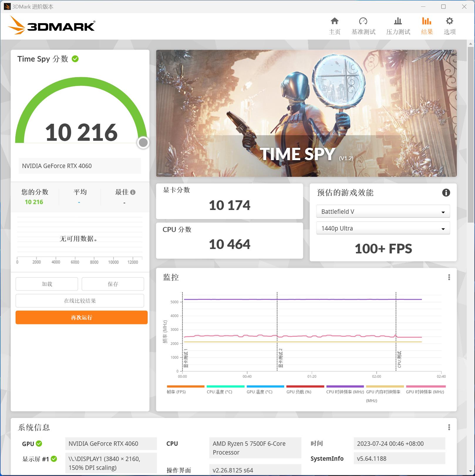Click 在线比较结果 to compare online
Screen dimensions: 475x476
[x=80, y=301]
